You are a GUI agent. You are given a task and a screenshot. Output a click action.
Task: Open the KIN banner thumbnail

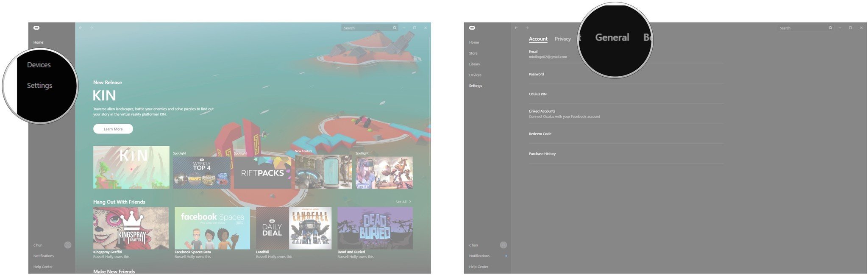tap(131, 167)
